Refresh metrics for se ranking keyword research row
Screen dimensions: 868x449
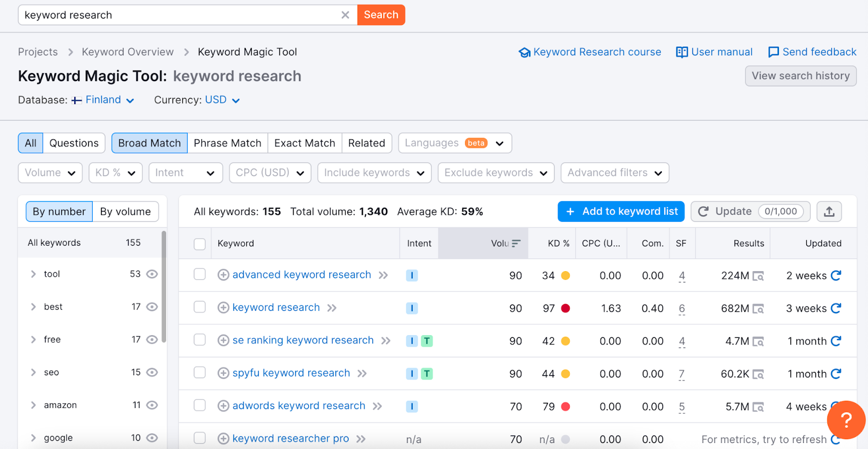pyautogui.click(x=835, y=341)
